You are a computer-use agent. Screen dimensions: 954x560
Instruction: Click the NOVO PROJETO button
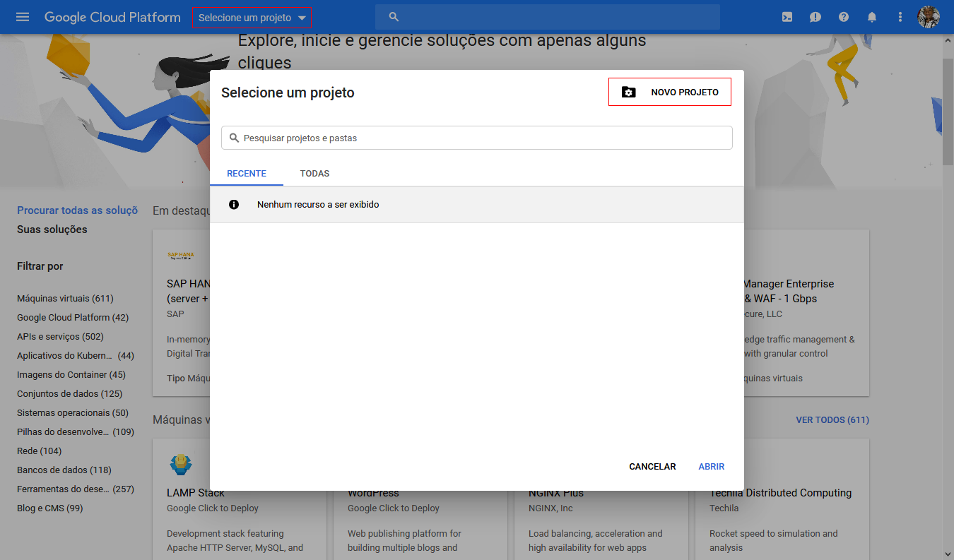click(670, 92)
